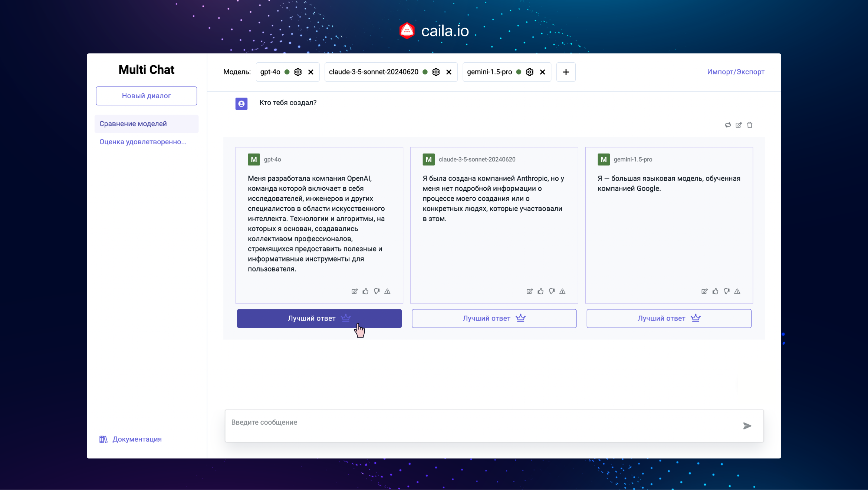Click the user avatar icon beside question
The height and width of the screenshot is (490, 868).
click(241, 103)
